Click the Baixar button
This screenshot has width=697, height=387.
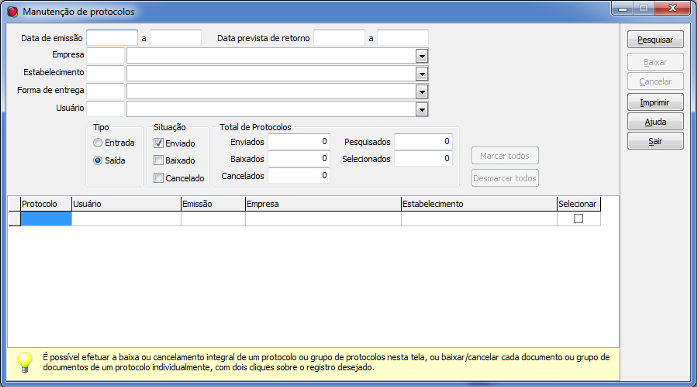tap(655, 62)
